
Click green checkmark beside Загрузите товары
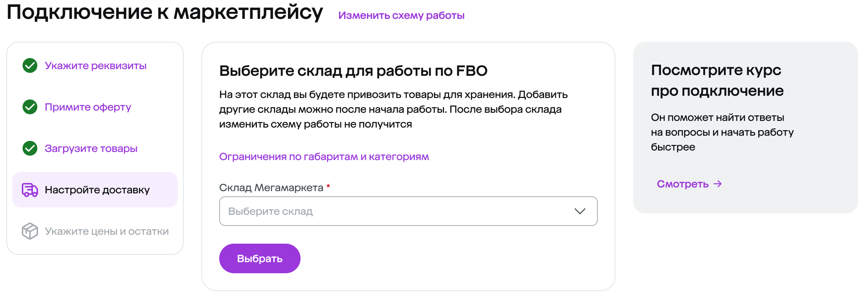pos(30,149)
